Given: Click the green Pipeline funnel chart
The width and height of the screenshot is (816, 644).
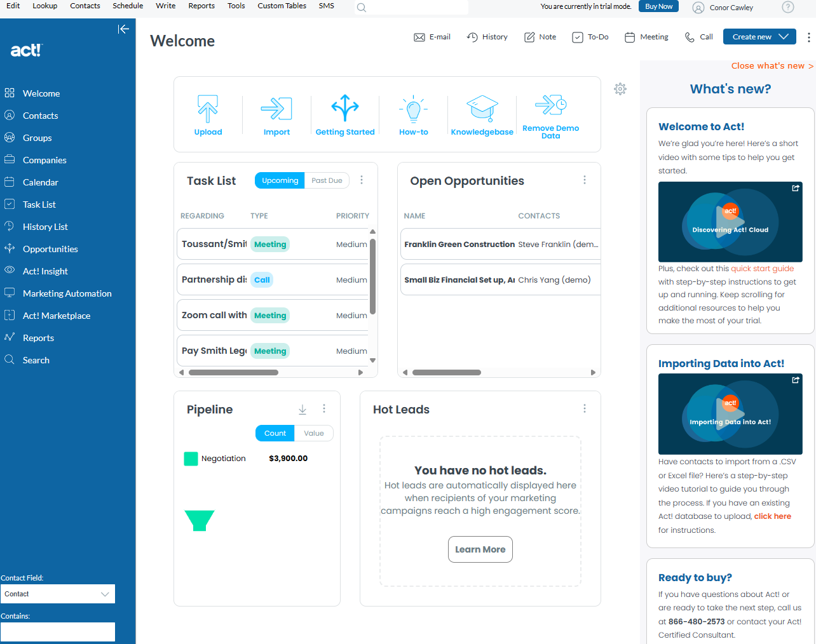Looking at the screenshot, I should (x=200, y=520).
